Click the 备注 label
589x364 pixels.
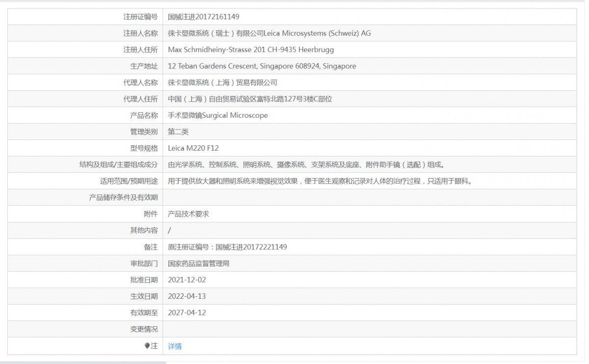151,247
